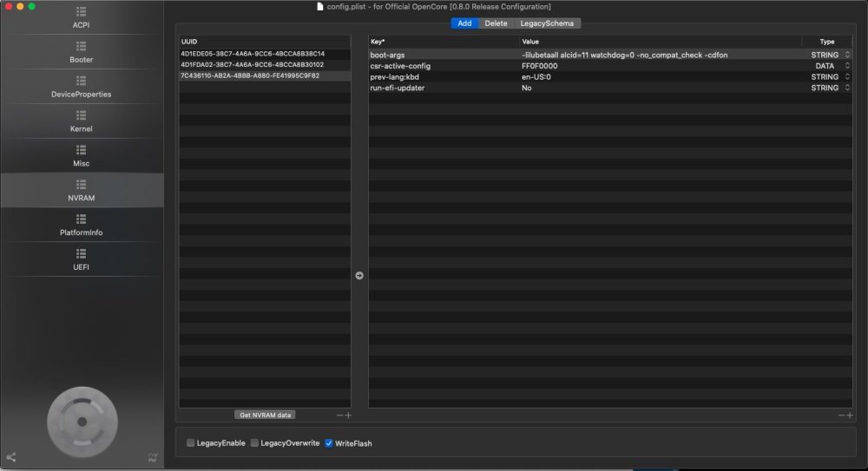Select the NVRAM section
Image resolution: width=868 pixels, height=471 pixels.
[82, 190]
